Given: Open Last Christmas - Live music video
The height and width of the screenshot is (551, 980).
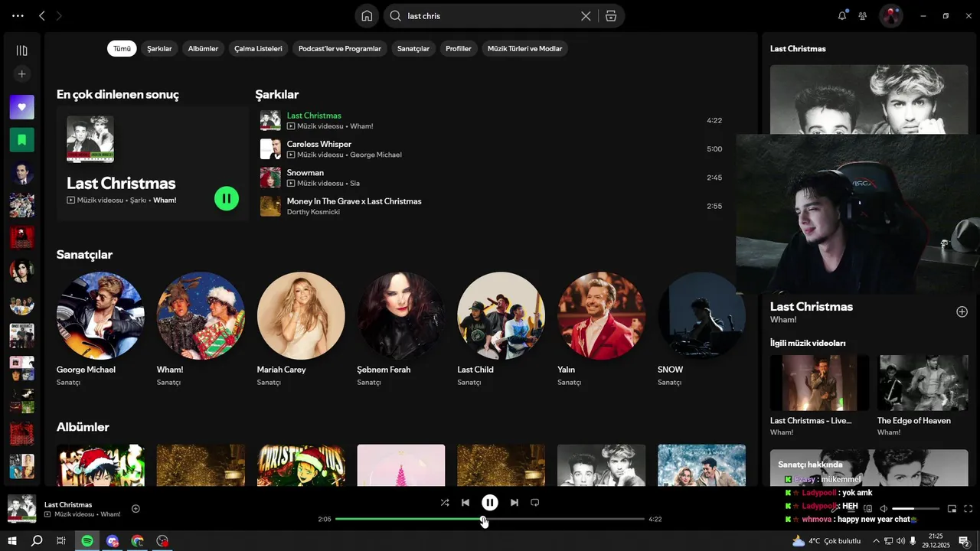Looking at the screenshot, I should (819, 396).
